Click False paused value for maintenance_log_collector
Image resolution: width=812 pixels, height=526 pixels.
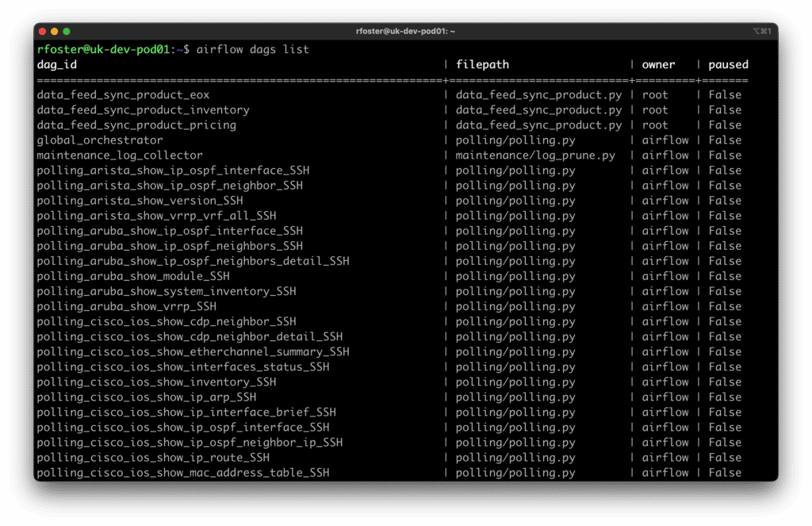click(725, 155)
